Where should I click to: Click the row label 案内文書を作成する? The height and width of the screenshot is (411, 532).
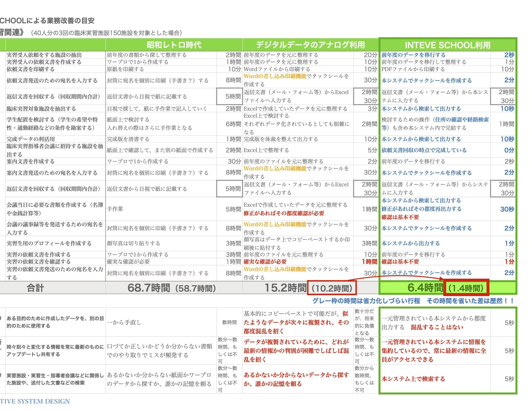(x=30, y=162)
